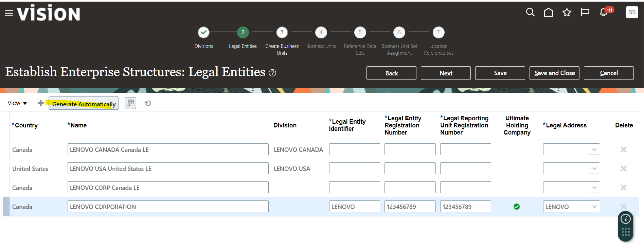Screen dimensions: 644x247
Task: Select row handle of LENOVO CORPORATION row
Action: tap(6, 207)
